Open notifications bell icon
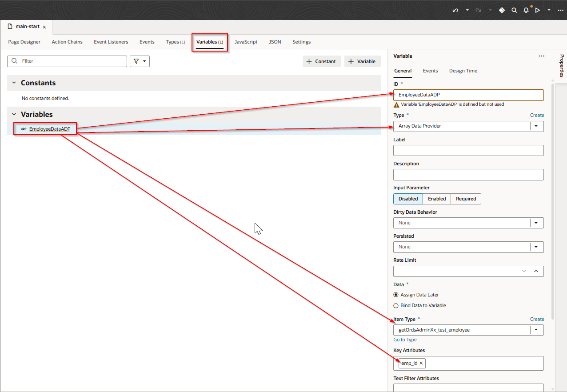The height and width of the screenshot is (392, 567). click(x=526, y=10)
